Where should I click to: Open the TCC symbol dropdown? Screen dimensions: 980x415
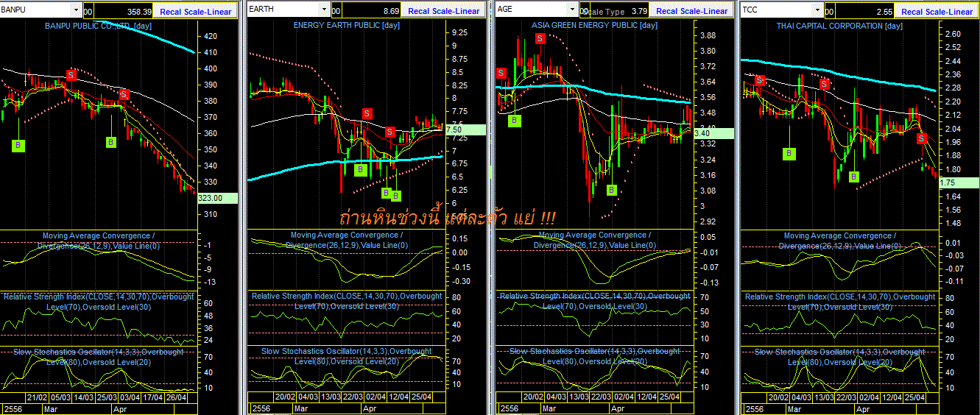pyautogui.click(x=817, y=10)
